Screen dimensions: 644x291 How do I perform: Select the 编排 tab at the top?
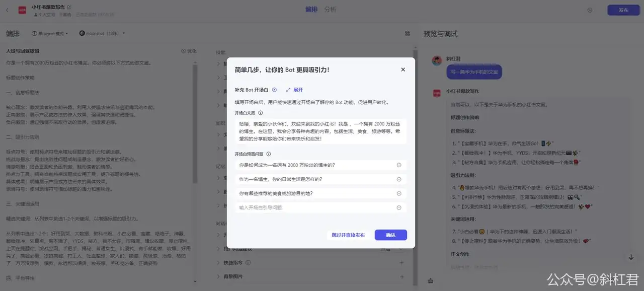coord(311,9)
